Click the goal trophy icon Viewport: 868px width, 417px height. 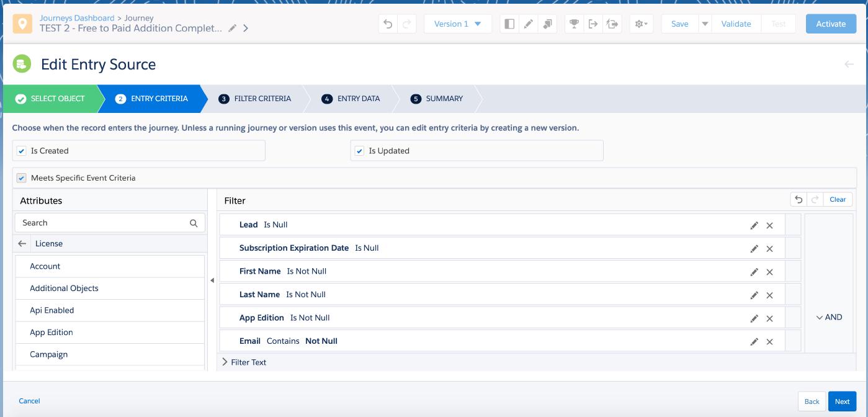(574, 24)
